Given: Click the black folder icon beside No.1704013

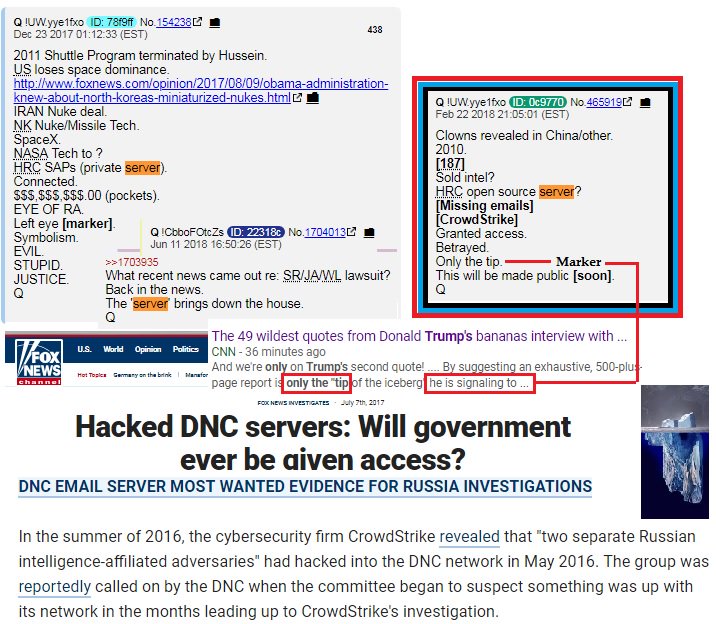Looking at the screenshot, I should coord(369,232).
